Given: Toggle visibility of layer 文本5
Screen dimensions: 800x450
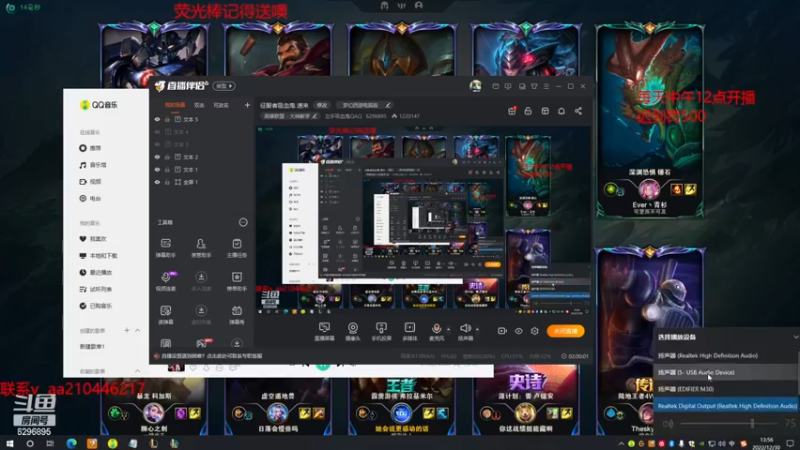Looking at the screenshot, I should 157,119.
